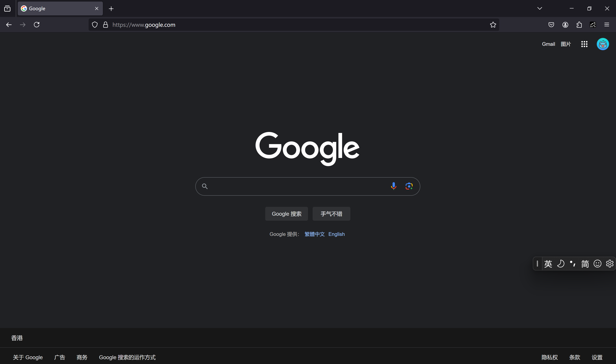Viewport: 616px width, 364px height.
Task: Open Google account avatar menu
Action: [603, 44]
